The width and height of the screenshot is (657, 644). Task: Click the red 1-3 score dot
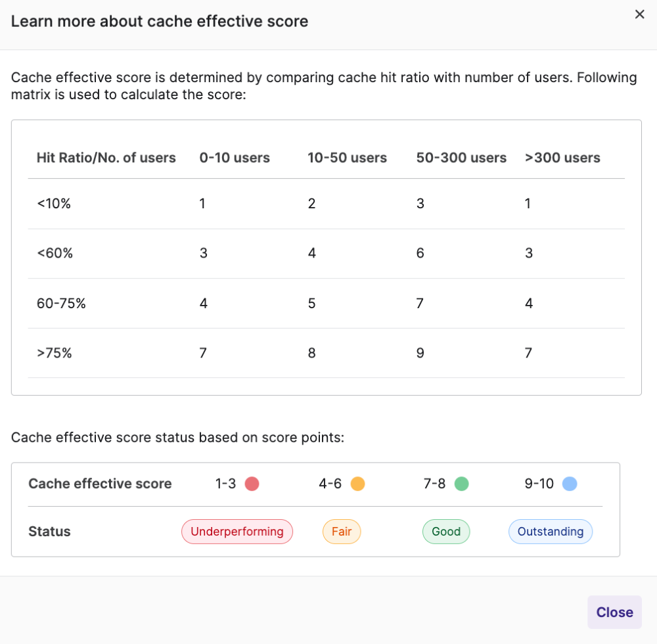point(252,484)
